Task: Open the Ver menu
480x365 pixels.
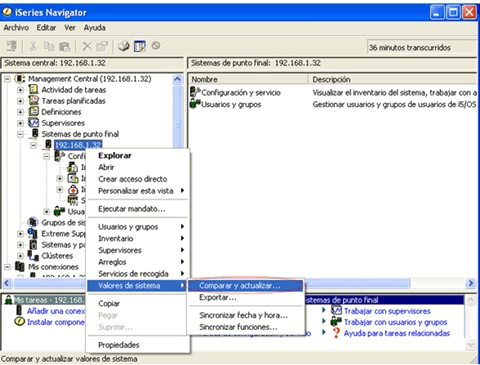Action: click(x=70, y=28)
